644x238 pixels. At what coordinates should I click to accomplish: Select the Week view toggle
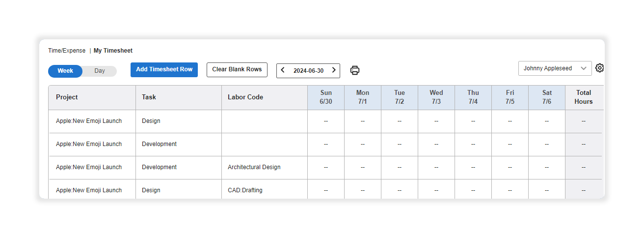[x=65, y=71]
